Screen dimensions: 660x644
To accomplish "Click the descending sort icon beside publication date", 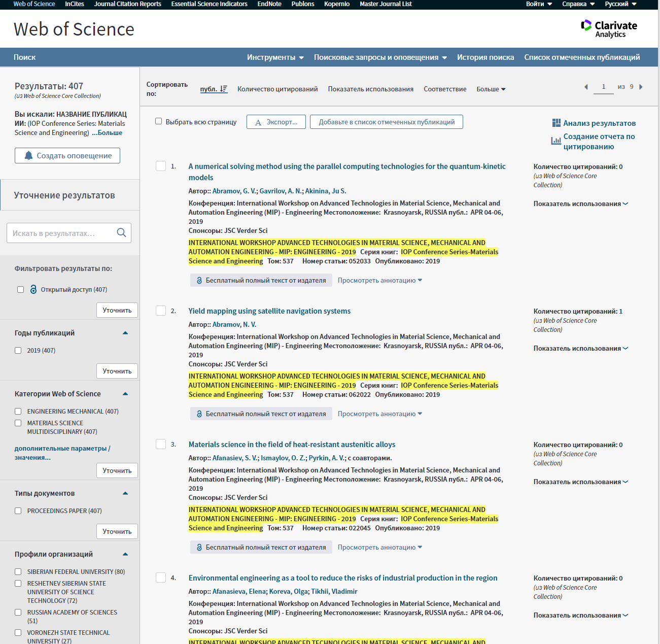I will [224, 89].
